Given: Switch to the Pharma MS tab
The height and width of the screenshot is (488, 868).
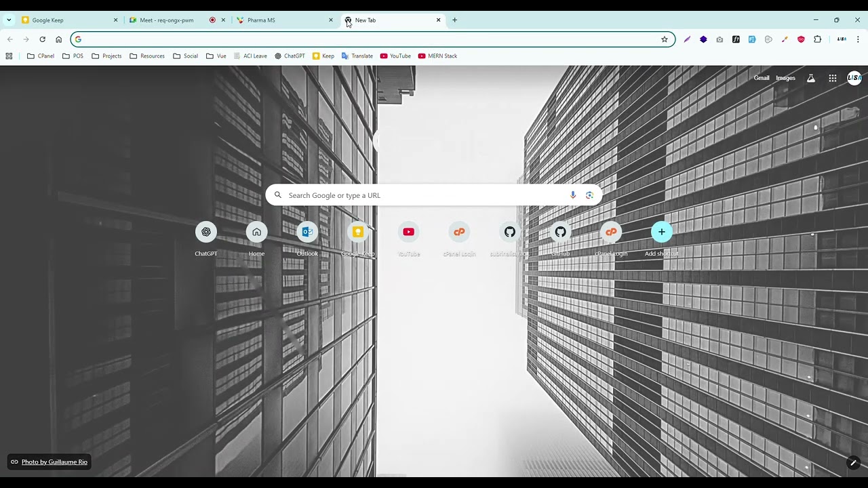Looking at the screenshot, I should (285, 20).
